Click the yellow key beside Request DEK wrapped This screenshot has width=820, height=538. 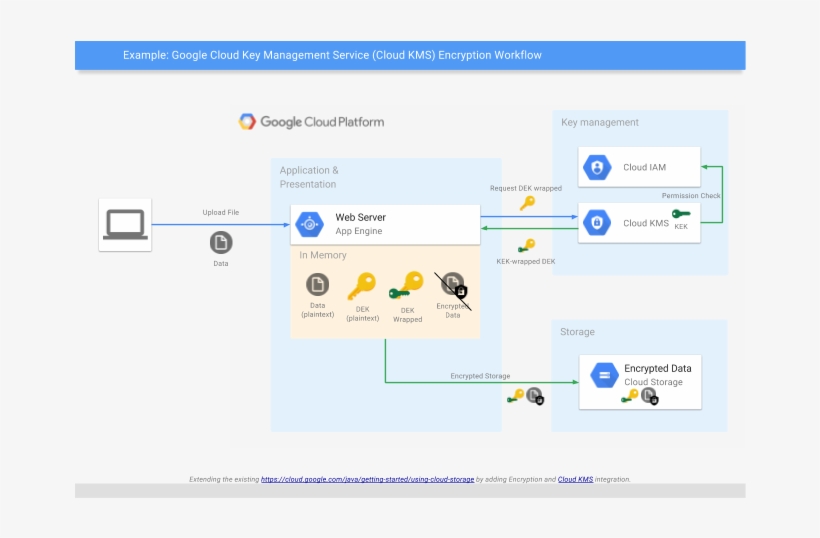click(x=527, y=203)
